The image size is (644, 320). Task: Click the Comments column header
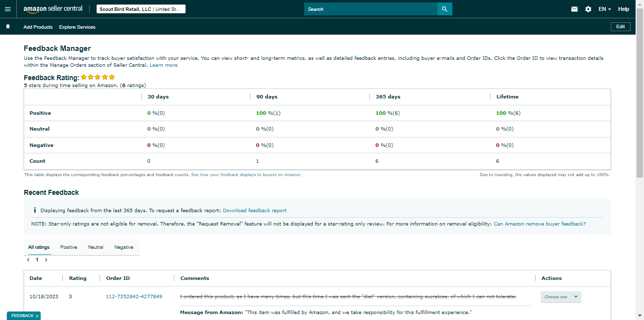(x=195, y=278)
